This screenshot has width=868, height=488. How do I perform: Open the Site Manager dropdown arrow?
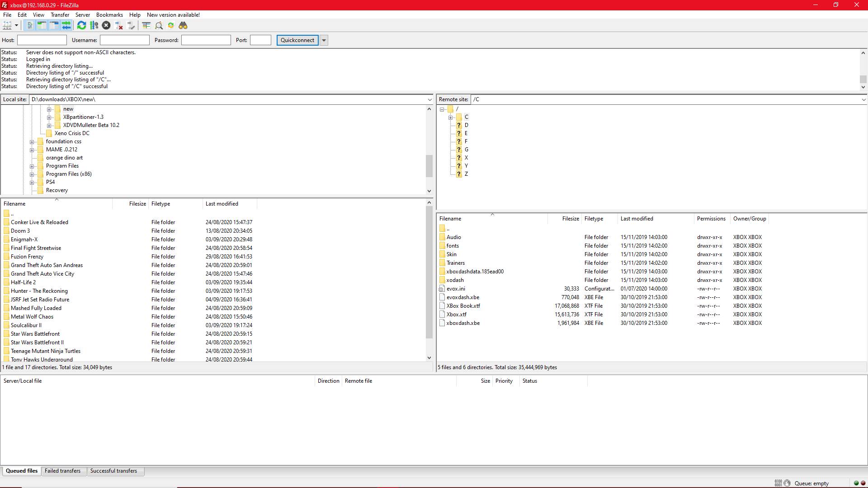click(16, 26)
